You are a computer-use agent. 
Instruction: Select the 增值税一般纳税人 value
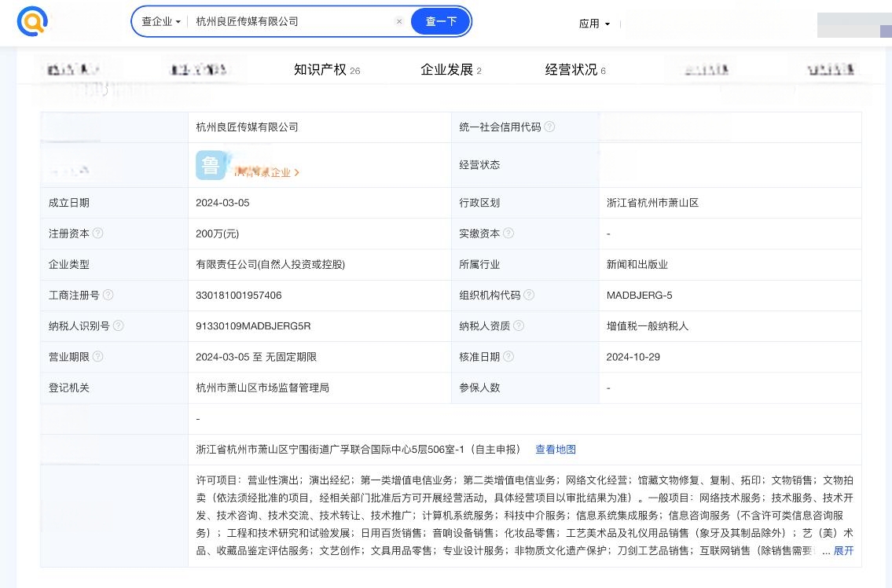click(x=648, y=326)
